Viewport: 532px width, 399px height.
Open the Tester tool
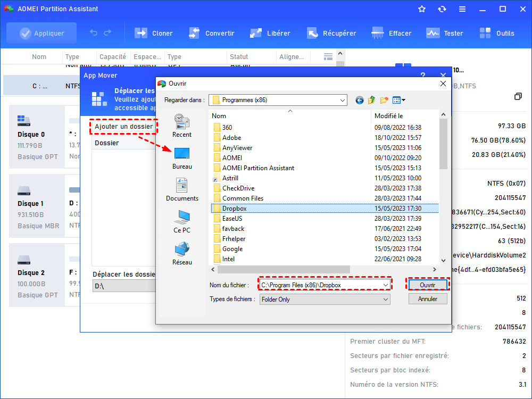pos(444,33)
